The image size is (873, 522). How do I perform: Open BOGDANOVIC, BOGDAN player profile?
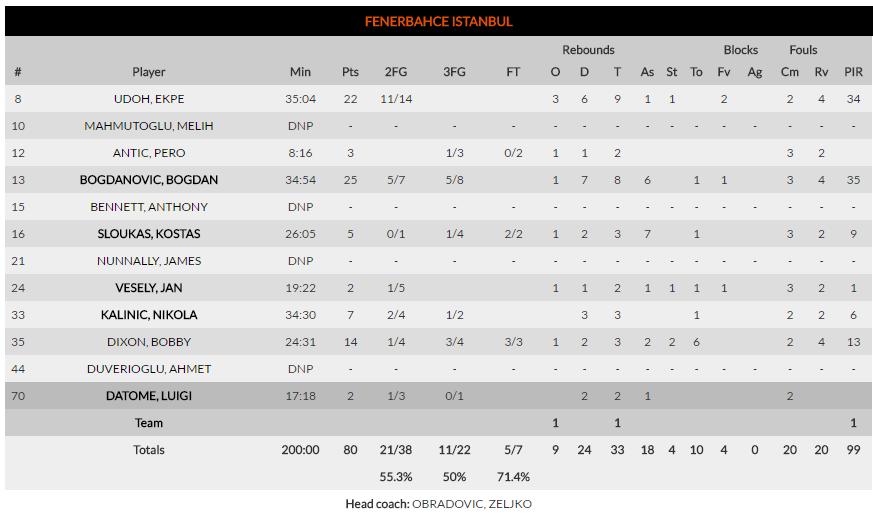(x=149, y=180)
